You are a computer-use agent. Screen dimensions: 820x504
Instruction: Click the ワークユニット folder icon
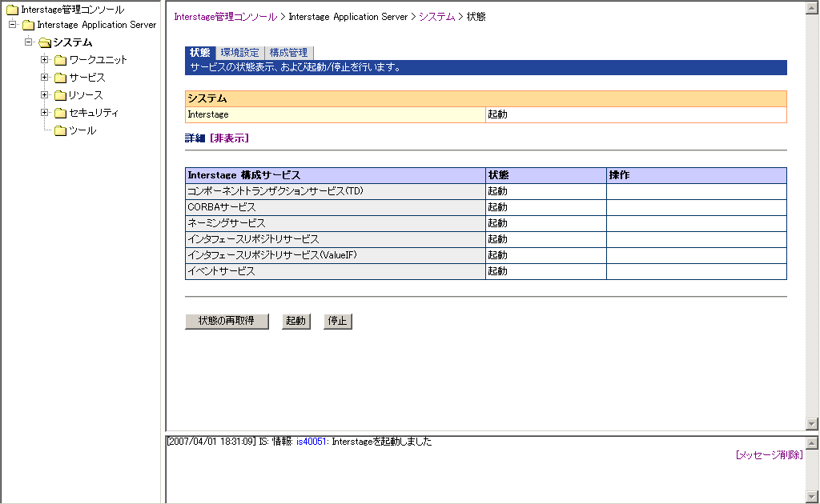(x=61, y=60)
